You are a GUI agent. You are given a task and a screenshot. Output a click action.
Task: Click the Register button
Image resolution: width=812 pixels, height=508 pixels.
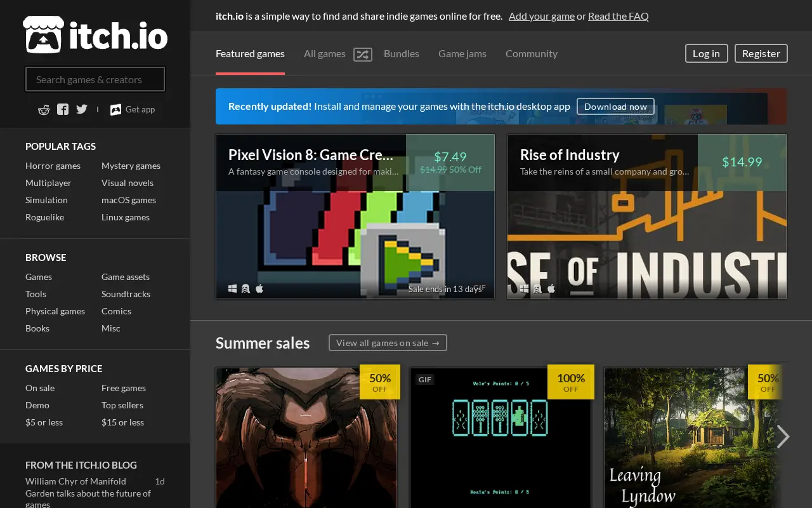(x=761, y=53)
